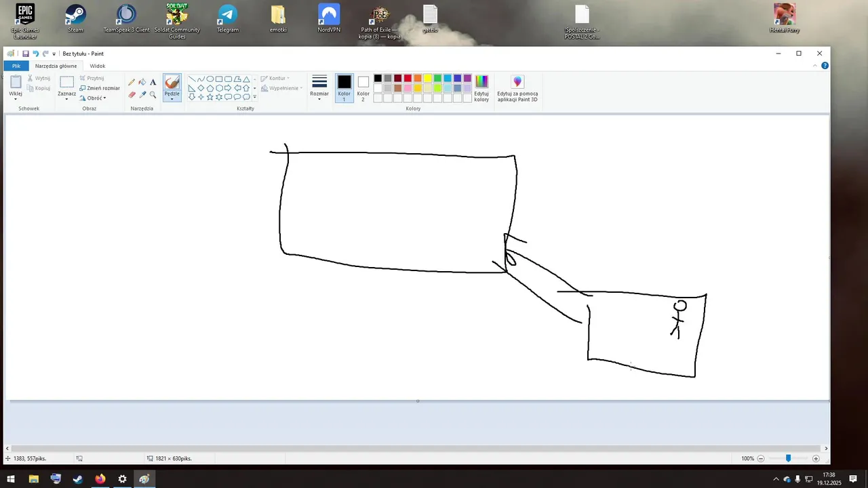The height and width of the screenshot is (488, 868).
Task: Select the Fill with color bucket tool
Action: point(142,82)
